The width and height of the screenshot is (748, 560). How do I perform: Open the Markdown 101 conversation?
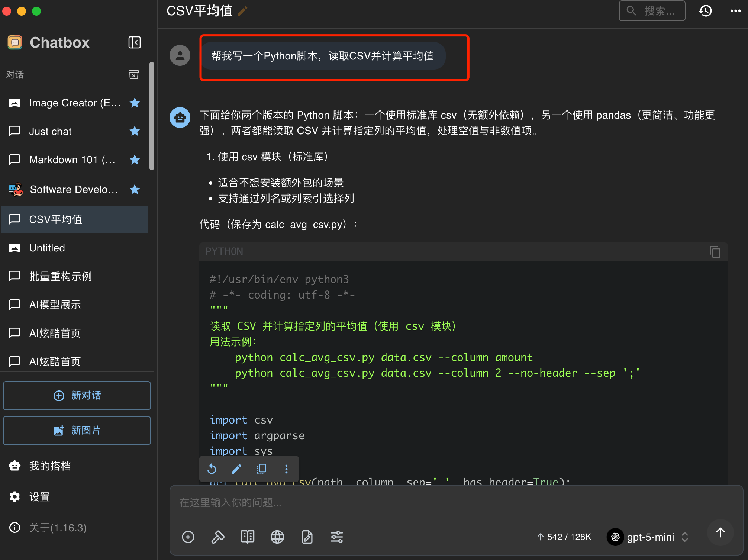tap(75, 160)
